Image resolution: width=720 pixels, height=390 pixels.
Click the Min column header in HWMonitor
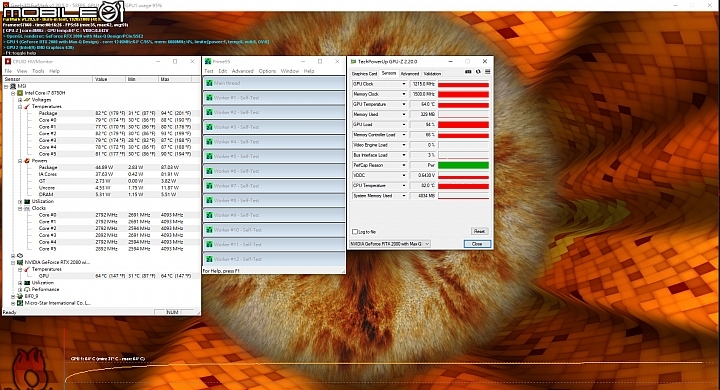coord(142,79)
